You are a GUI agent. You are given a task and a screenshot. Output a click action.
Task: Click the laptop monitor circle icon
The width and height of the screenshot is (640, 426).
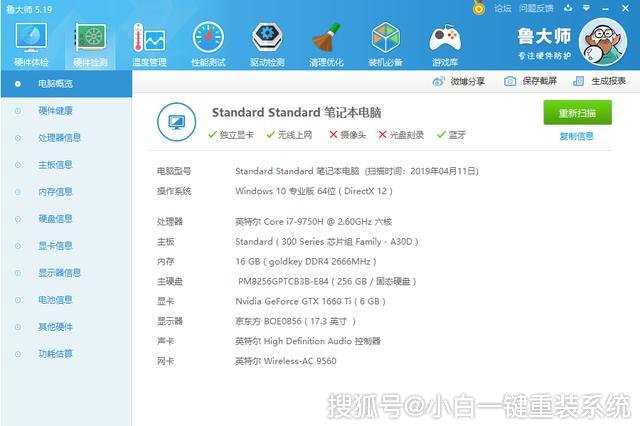176,122
